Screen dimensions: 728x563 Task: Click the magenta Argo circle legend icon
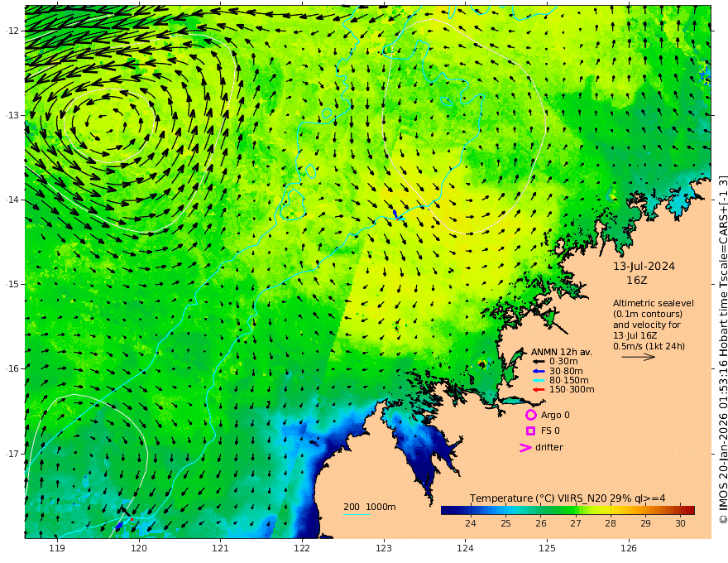[530, 415]
